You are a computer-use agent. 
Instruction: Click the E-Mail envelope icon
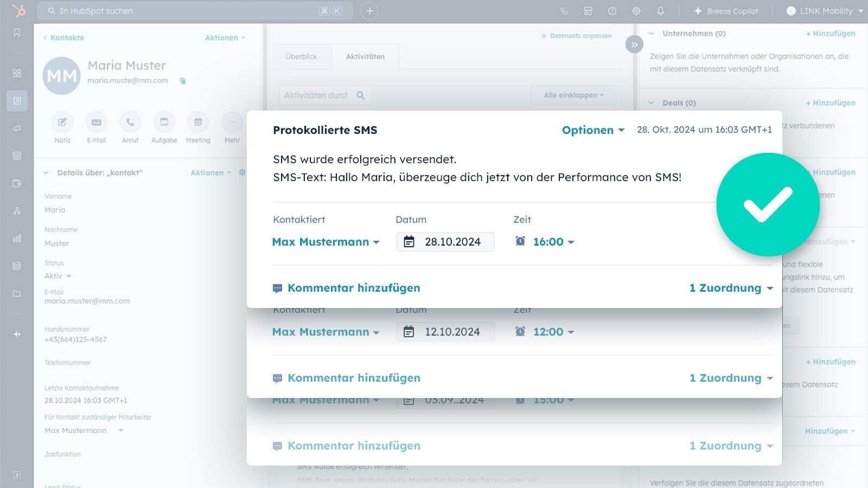coord(96,123)
